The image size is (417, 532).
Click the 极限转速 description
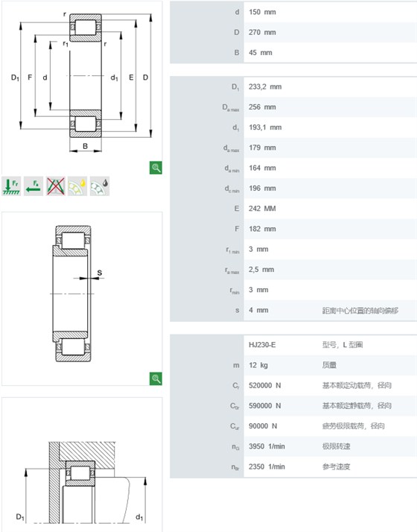pyautogui.click(x=336, y=446)
